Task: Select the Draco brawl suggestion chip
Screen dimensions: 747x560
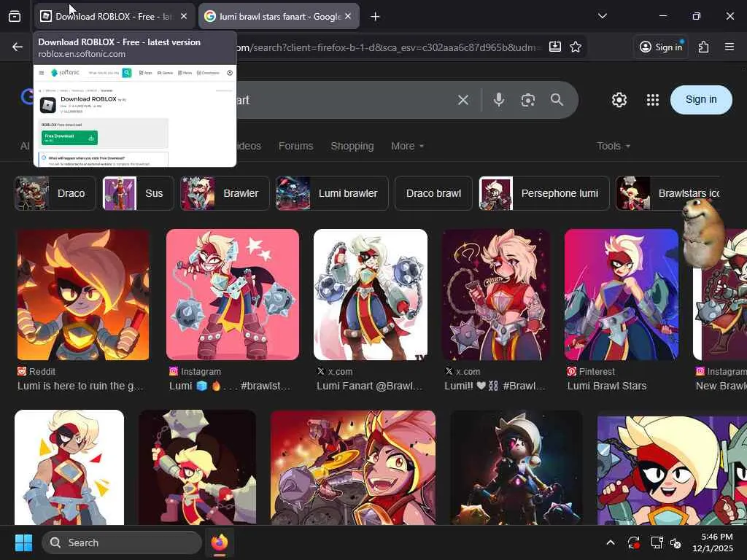Action: (x=433, y=193)
